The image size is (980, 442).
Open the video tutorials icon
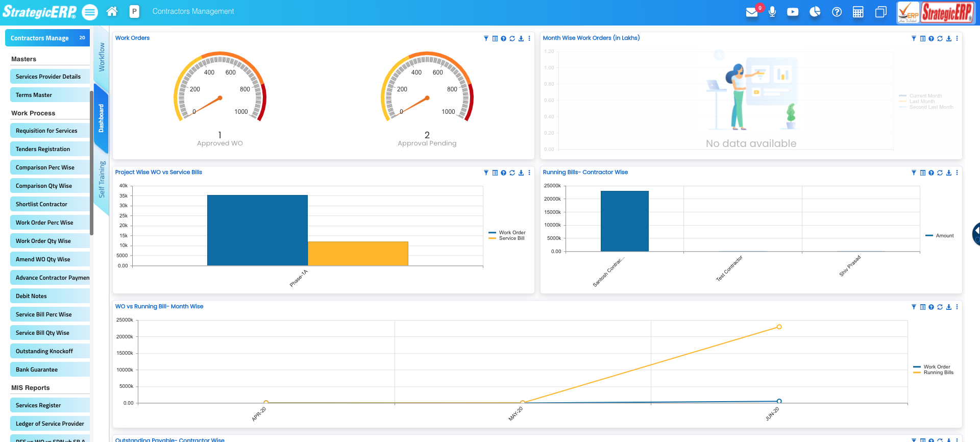click(x=793, y=12)
